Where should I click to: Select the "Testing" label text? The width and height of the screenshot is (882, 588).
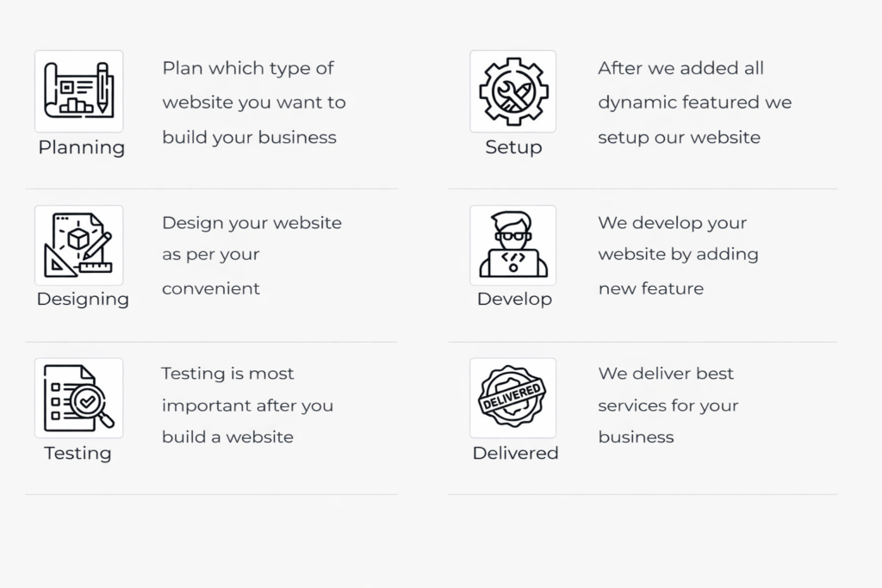point(78,453)
